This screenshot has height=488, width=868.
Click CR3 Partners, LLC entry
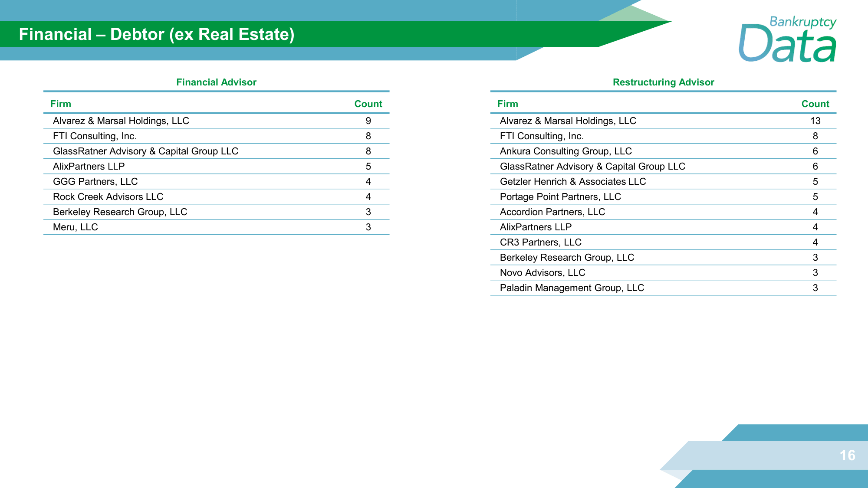(x=540, y=242)
